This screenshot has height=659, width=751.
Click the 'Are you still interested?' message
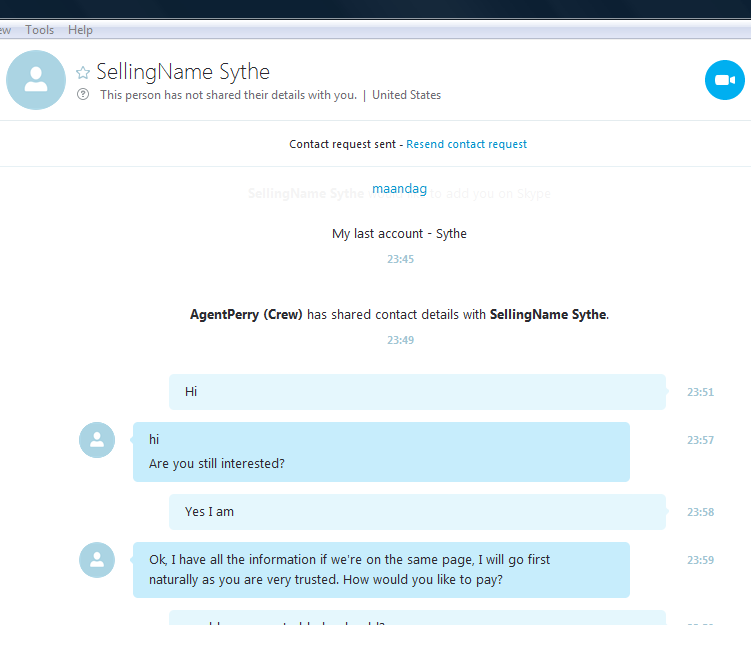tap(216, 464)
